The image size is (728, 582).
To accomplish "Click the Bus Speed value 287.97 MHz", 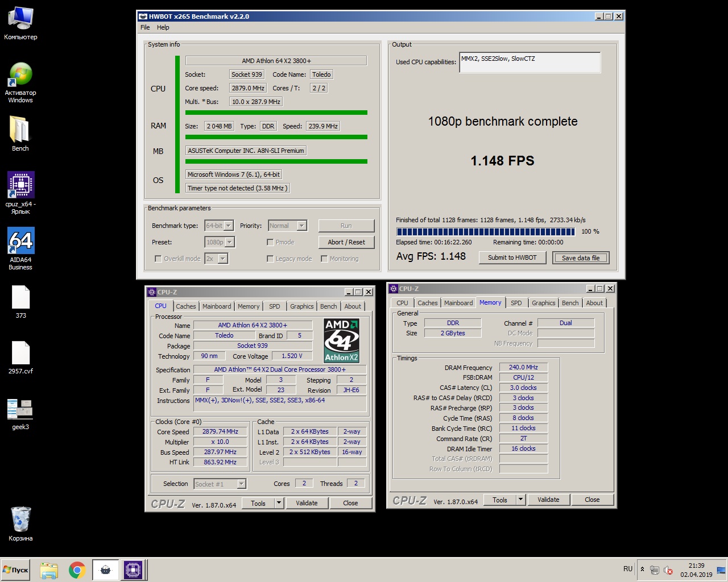I will pyautogui.click(x=220, y=452).
